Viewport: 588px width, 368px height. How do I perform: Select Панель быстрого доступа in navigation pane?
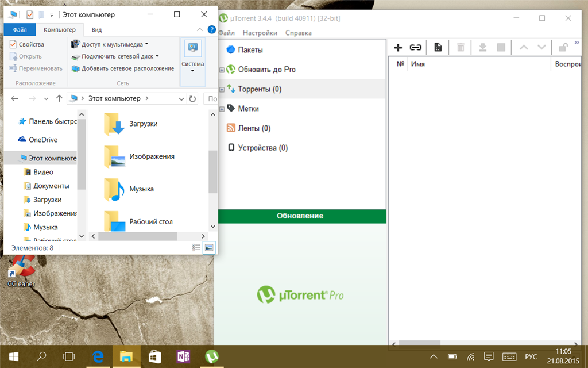[x=47, y=121]
